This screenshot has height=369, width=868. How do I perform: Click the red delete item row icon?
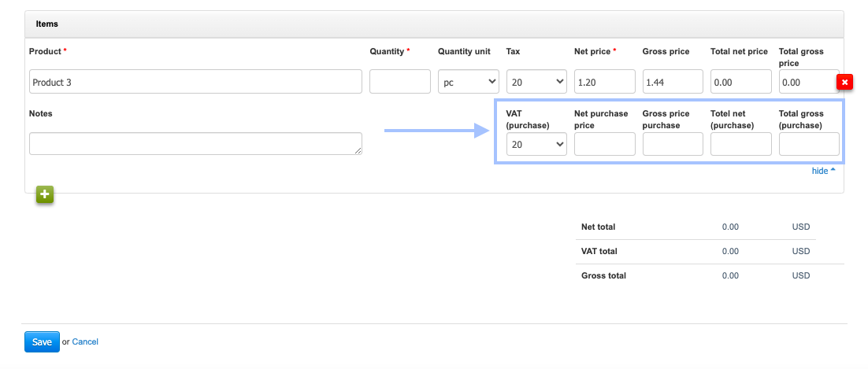coord(844,82)
